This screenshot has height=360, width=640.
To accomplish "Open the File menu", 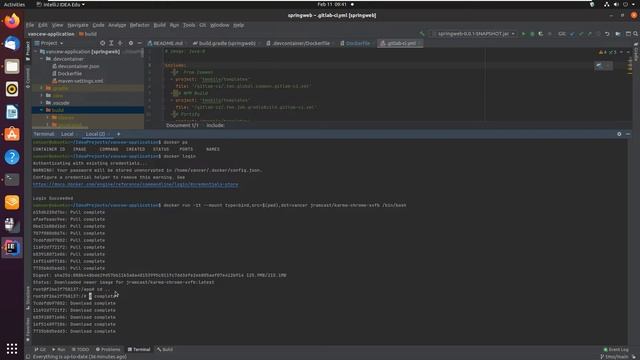I will [x=30, y=25].
